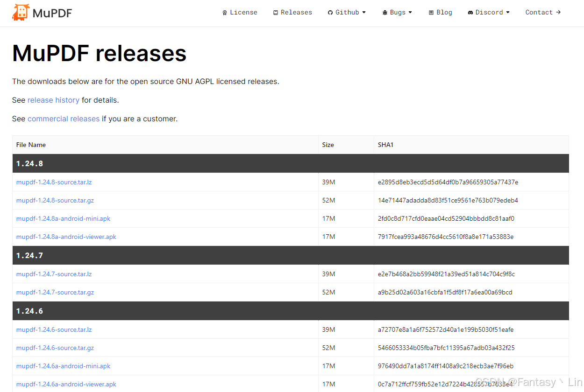Click the Blog icon in navbar
This screenshot has height=392, width=584.
coord(431,13)
